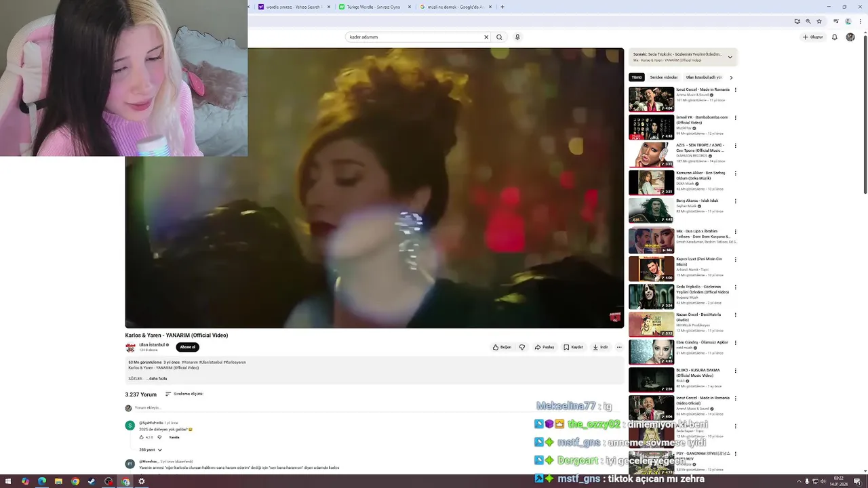Open Chrome three-dot menu

861,21
